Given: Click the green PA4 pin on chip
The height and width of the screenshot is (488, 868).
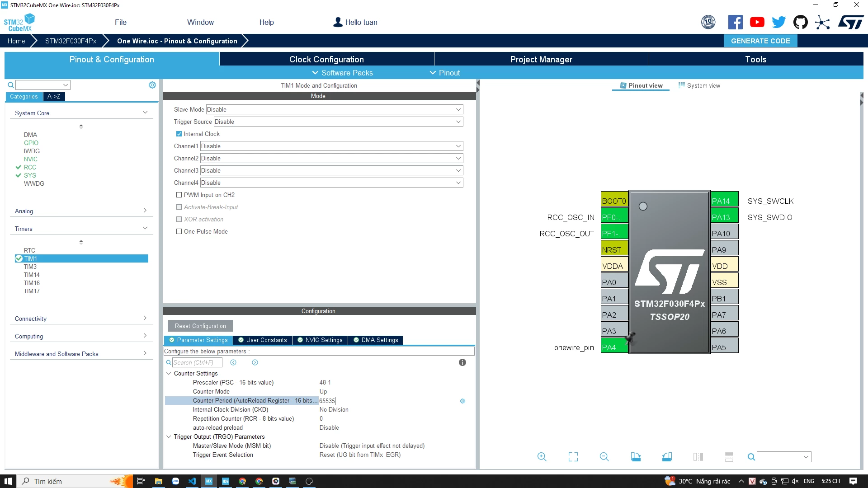Looking at the screenshot, I should pyautogui.click(x=614, y=347).
